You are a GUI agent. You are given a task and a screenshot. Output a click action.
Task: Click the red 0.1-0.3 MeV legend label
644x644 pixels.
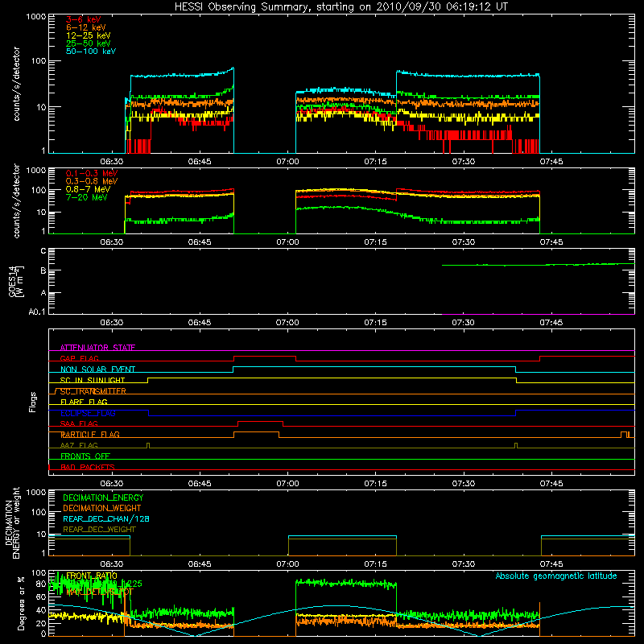coord(92,173)
